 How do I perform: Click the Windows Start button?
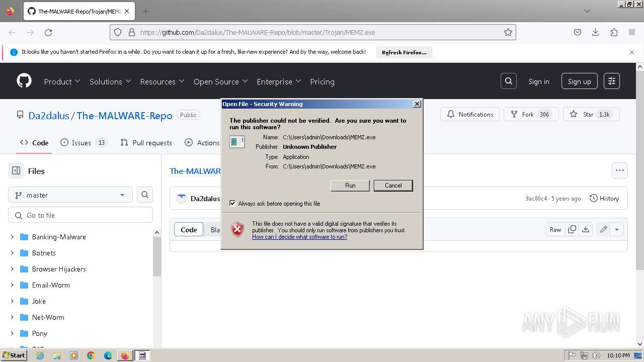click(14, 355)
